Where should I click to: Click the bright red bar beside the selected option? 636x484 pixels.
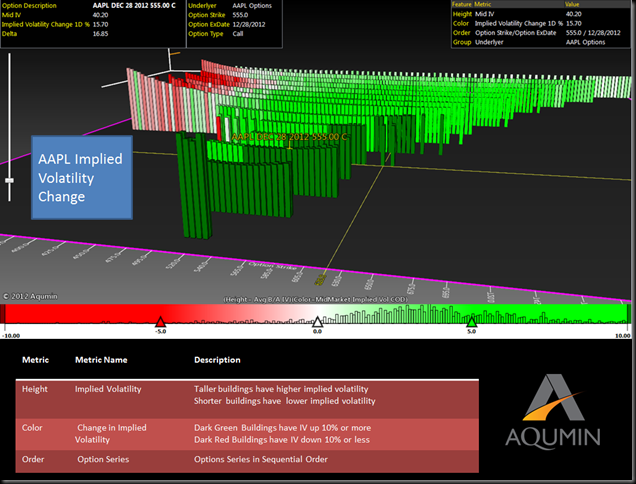[x=219, y=129]
